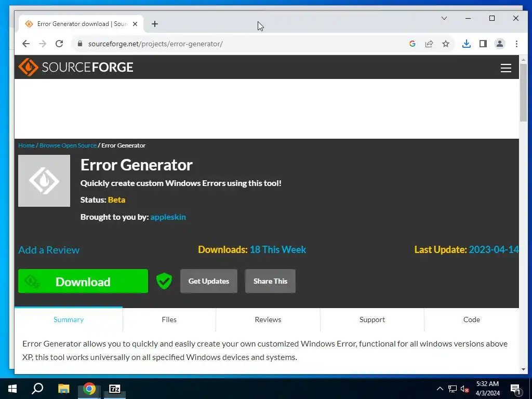The height and width of the screenshot is (399, 532).
Task: Open 7-Zip from the taskbar
Action: 115,389
